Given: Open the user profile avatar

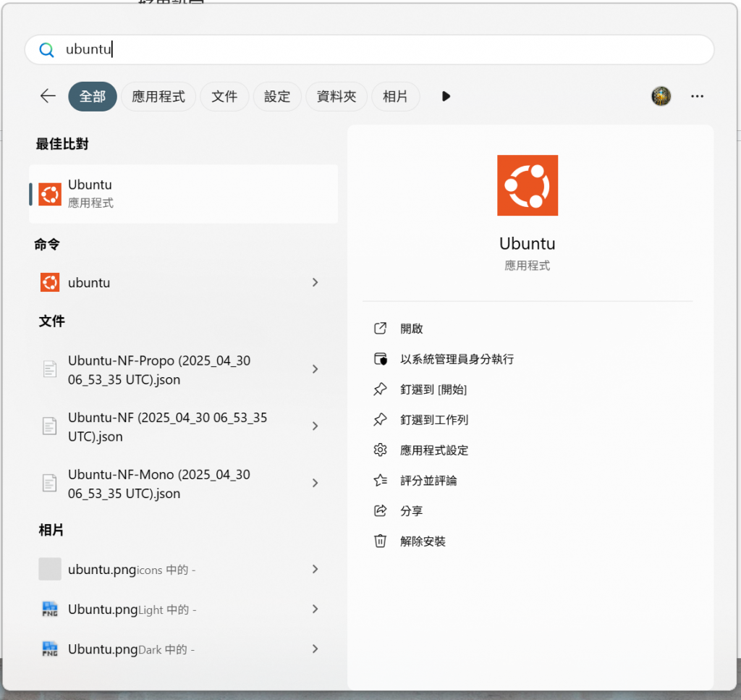Looking at the screenshot, I should (661, 96).
